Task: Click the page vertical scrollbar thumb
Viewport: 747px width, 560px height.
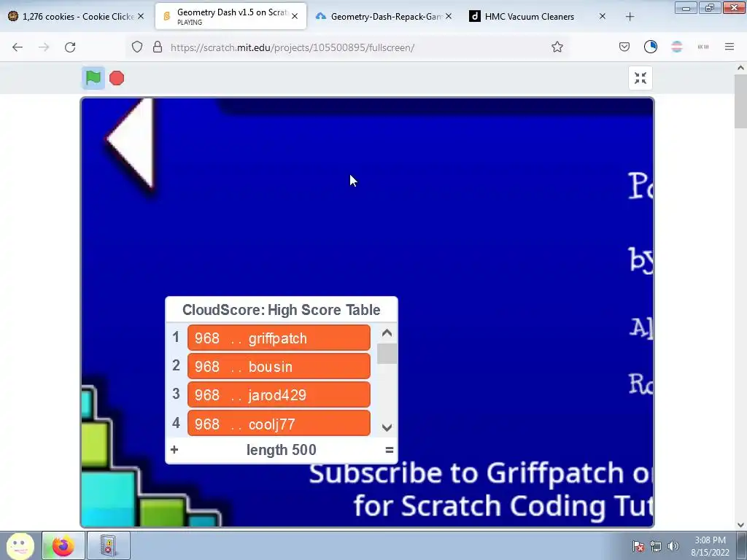Action: (x=740, y=101)
